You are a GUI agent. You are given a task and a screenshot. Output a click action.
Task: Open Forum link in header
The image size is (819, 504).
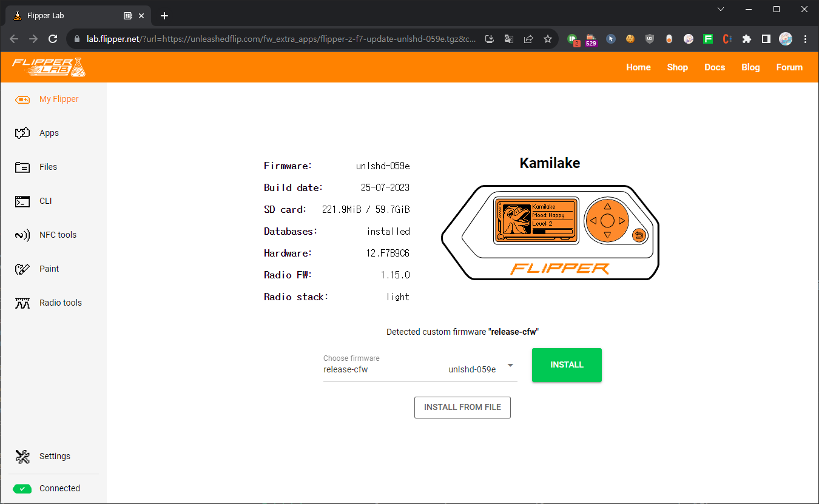click(x=789, y=67)
